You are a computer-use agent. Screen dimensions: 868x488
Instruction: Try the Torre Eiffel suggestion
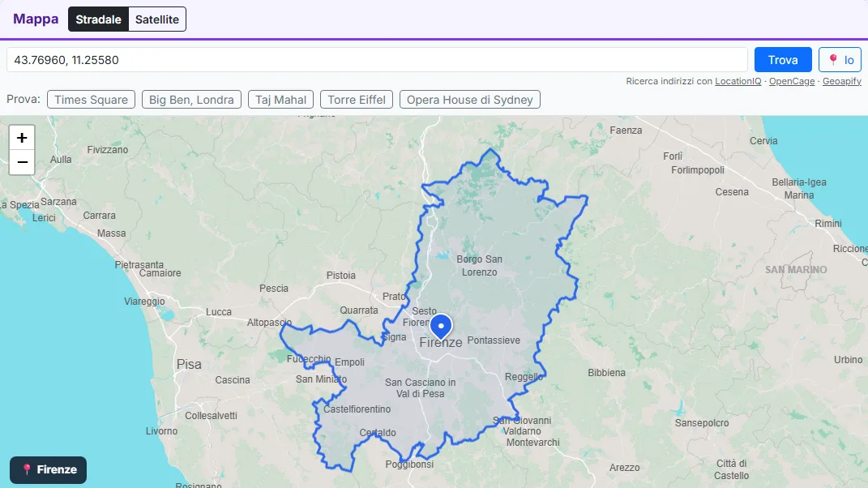coord(357,100)
